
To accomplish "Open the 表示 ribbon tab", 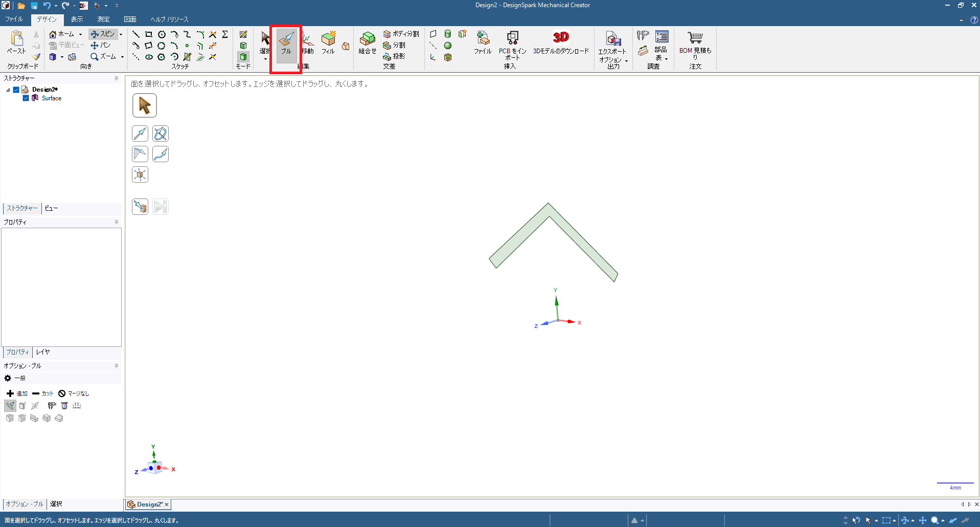I will coord(77,19).
